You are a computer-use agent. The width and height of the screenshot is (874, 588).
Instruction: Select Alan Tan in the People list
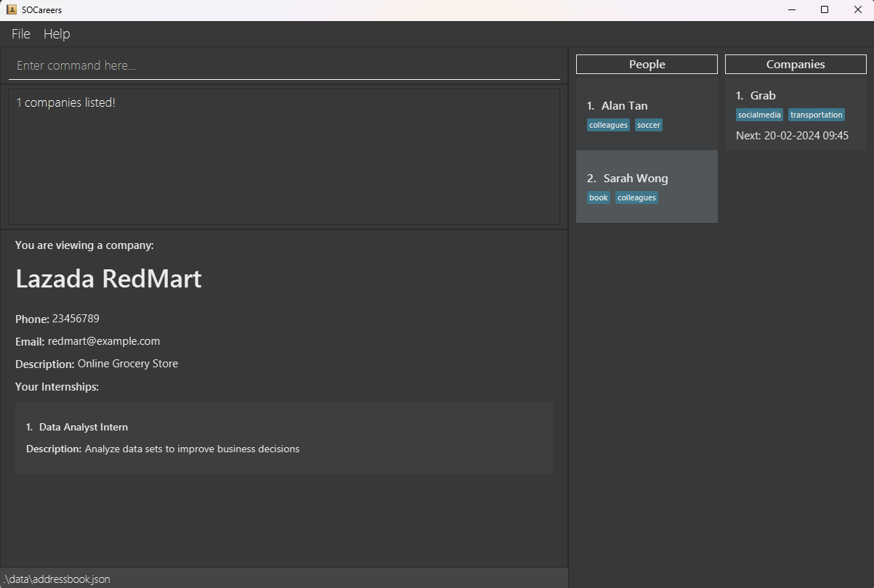tap(624, 106)
